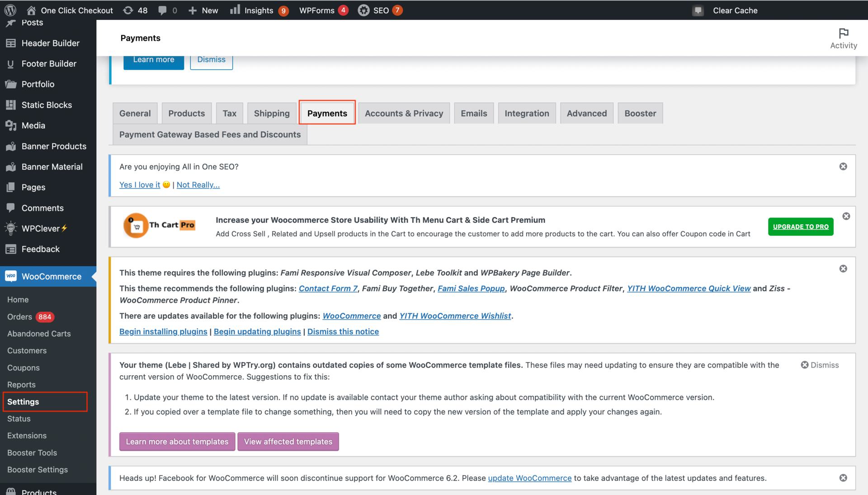Screen dimensions: 868x495
Task: Switch to the Shipping tab
Action: (271, 113)
